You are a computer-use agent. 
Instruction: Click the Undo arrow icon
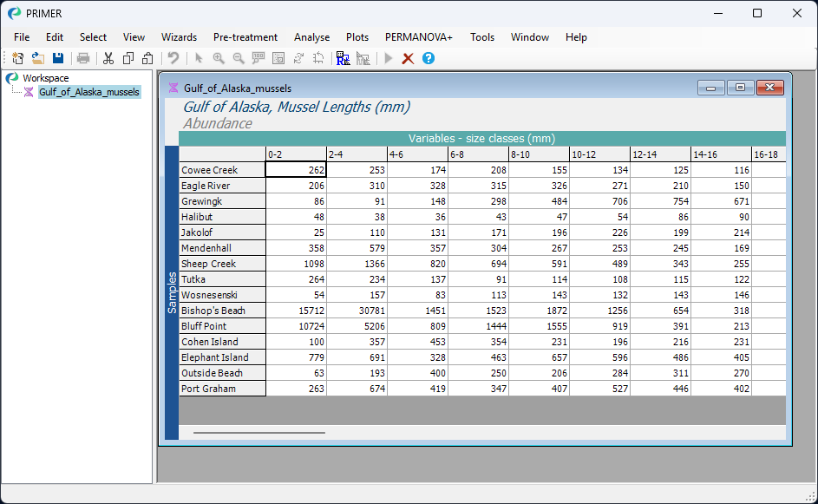point(173,58)
